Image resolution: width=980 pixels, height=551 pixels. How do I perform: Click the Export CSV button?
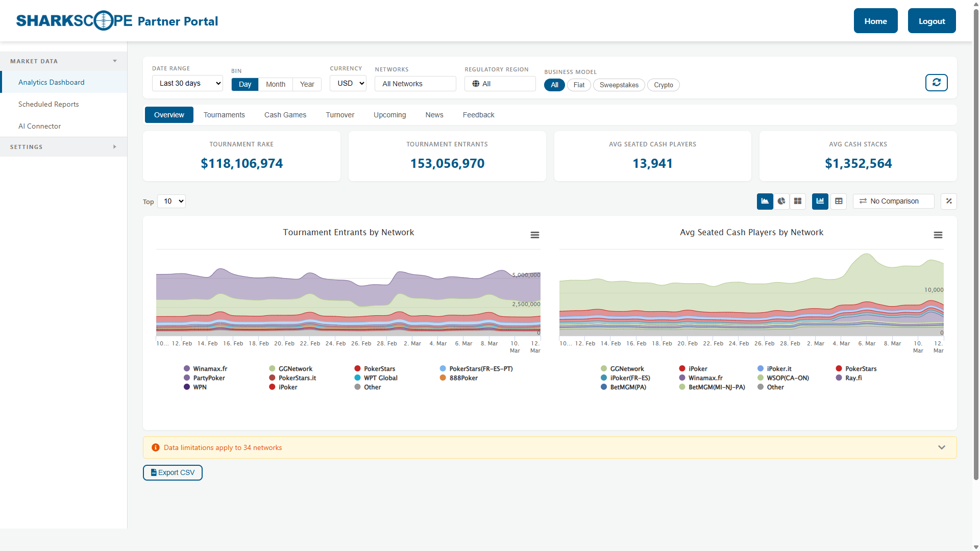point(173,472)
